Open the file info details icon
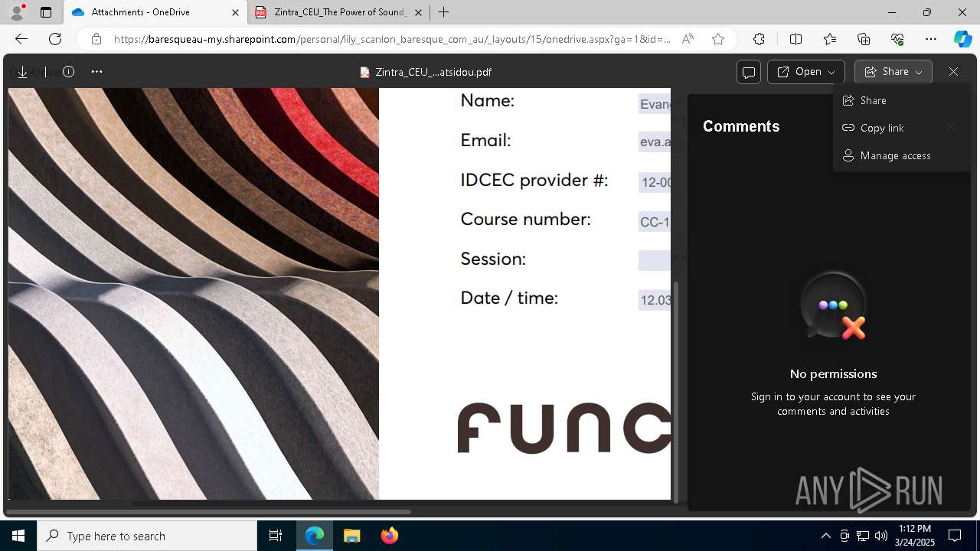This screenshot has height=551, width=980. click(68, 72)
